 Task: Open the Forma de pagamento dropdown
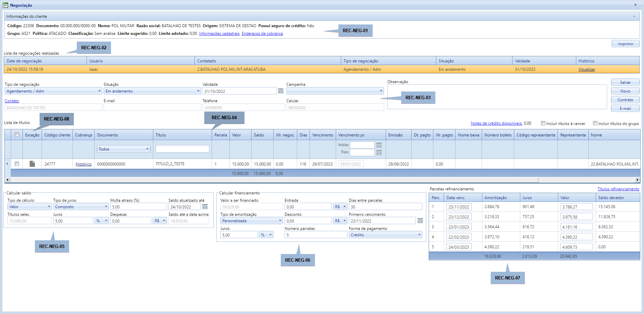tap(385, 235)
